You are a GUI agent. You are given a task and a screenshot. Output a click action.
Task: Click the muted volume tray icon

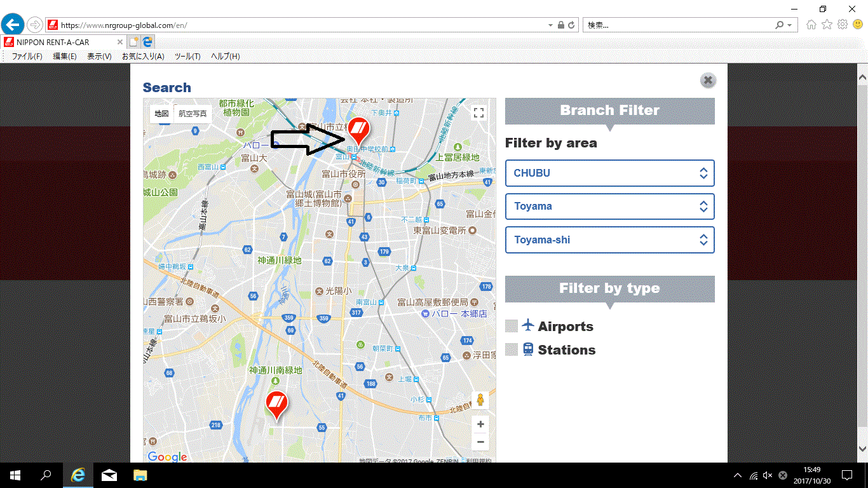pos(768,475)
